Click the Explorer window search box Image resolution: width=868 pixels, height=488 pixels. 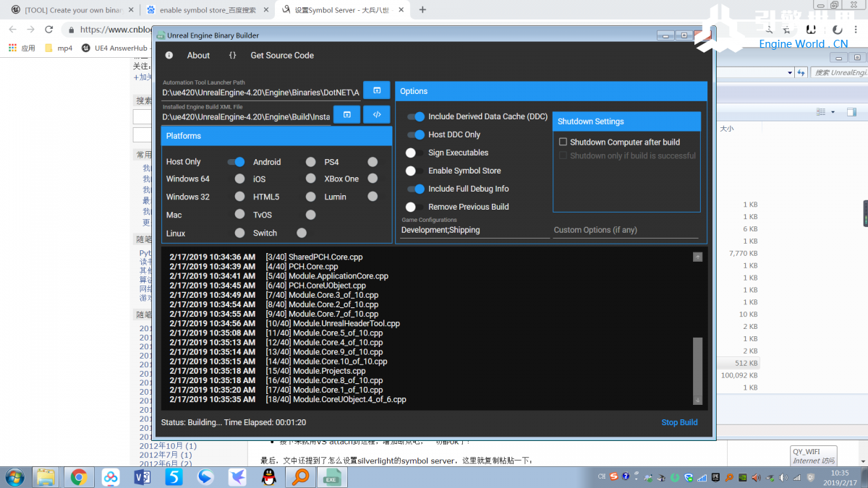click(839, 72)
